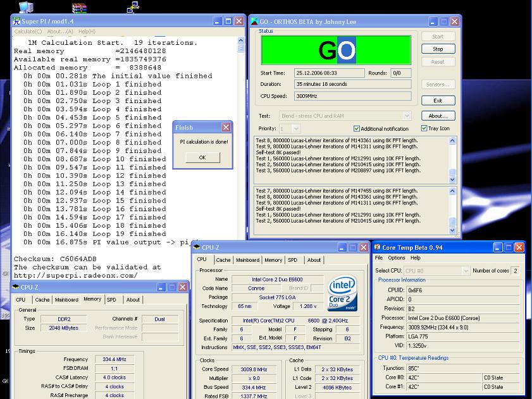Minimize the ORTHOS window
Screen dimensions: 532x399
[433, 21]
